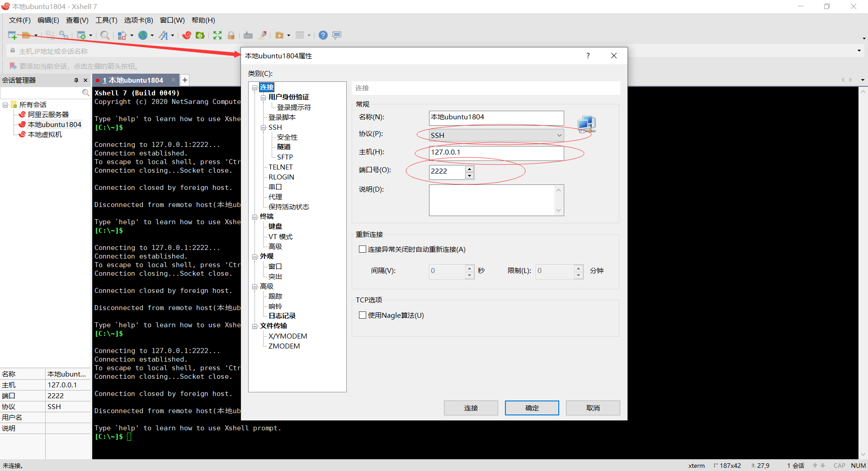This screenshot has width=868, height=471.
Task: Open the 协议 SSH dropdown
Action: pyautogui.click(x=560, y=135)
